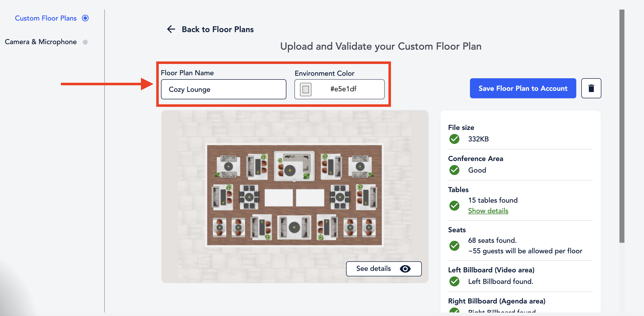Image resolution: width=644 pixels, height=316 pixels.
Task: Click the eye icon in See details
Action: (x=405, y=269)
